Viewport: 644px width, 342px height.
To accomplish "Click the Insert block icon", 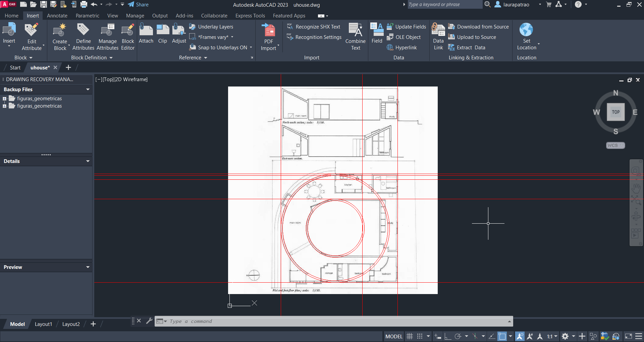I will pos(9,30).
